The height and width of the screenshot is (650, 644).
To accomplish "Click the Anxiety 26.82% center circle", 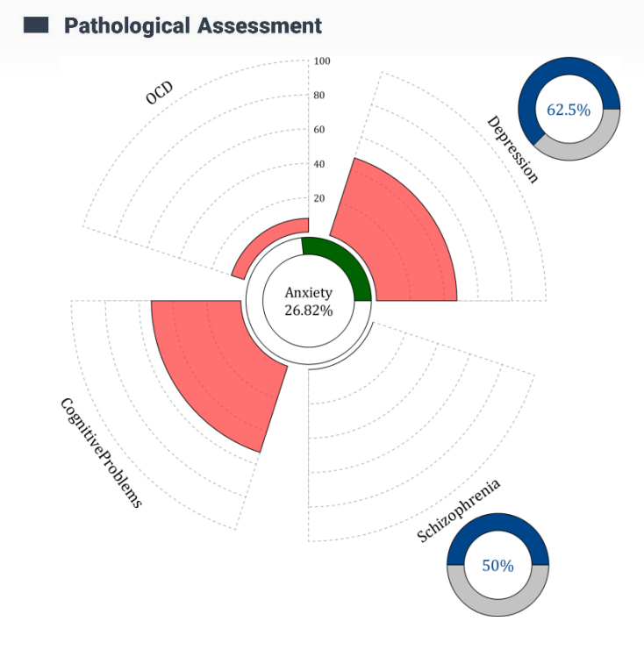I will pyautogui.click(x=308, y=301).
